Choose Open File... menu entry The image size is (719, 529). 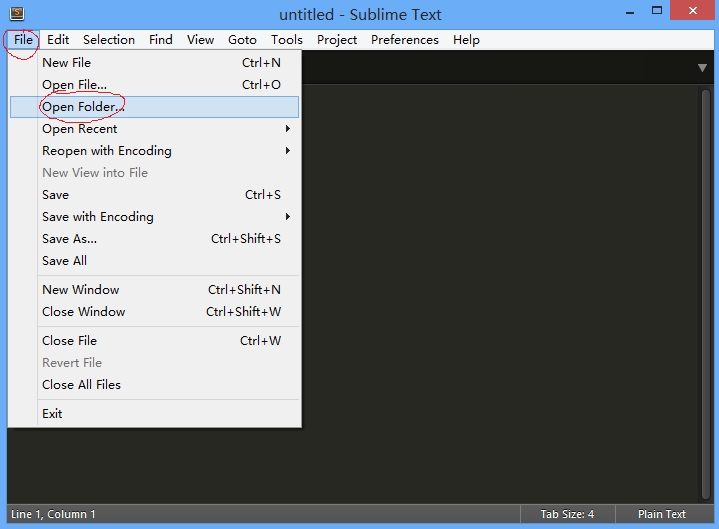(x=155, y=85)
